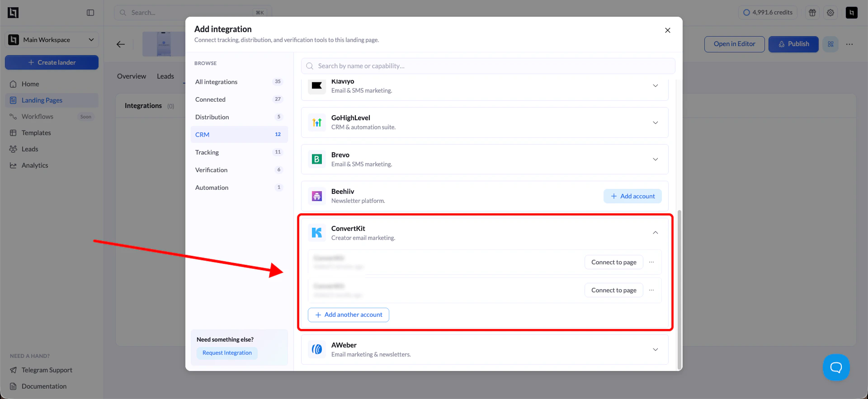Open the Home sidebar item
This screenshot has width=868, height=399.
[x=52, y=84]
